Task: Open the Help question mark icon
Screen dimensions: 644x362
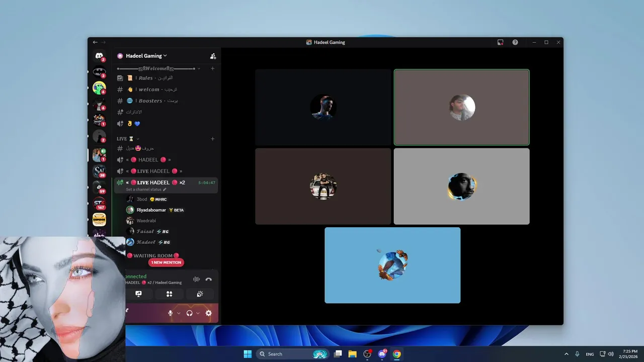Action: (515, 42)
